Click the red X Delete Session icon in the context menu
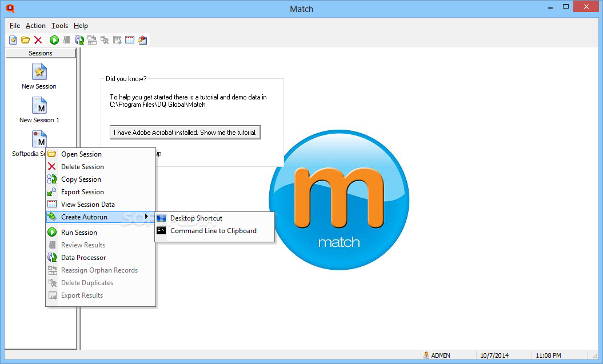 (x=52, y=166)
